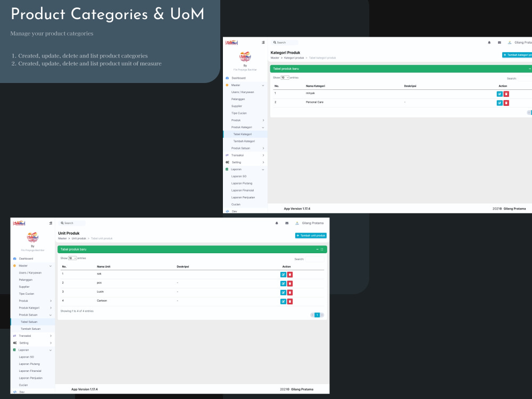
Task: Expand Transaksi in Unit Produk sidebar
Action: pyautogui.click(x=32, y=336)
